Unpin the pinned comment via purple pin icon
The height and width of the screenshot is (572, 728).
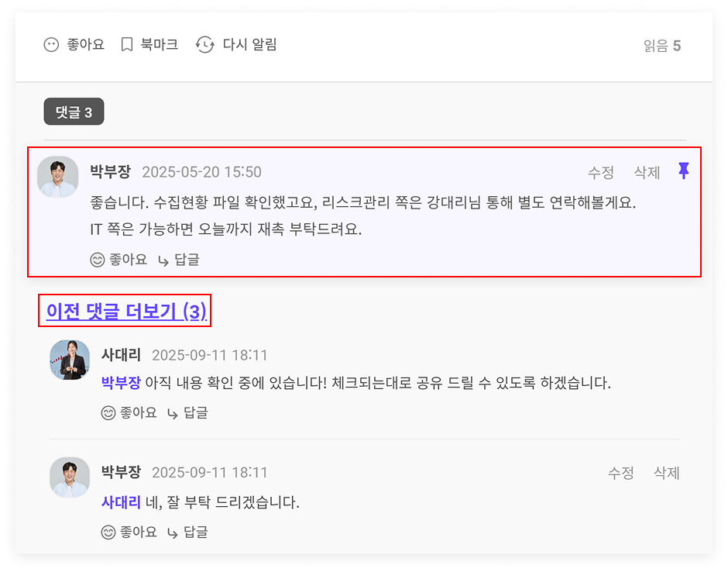point(683,171)
